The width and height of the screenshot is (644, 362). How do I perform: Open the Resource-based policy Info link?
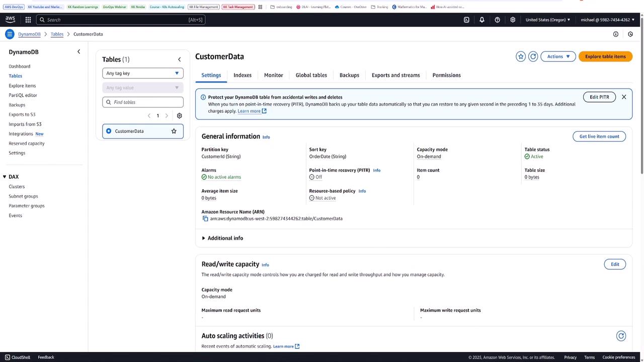point(362,191)
